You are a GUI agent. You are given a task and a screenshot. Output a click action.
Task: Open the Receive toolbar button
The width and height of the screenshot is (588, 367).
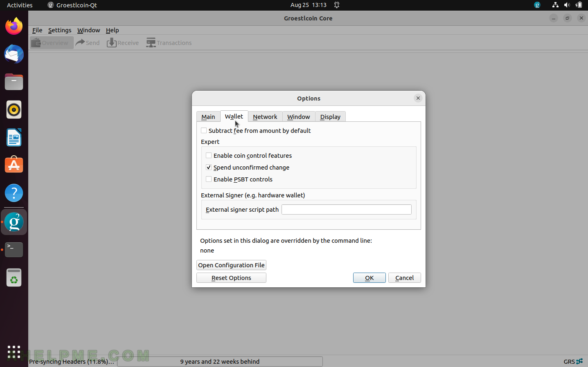(x=123, y=43)
